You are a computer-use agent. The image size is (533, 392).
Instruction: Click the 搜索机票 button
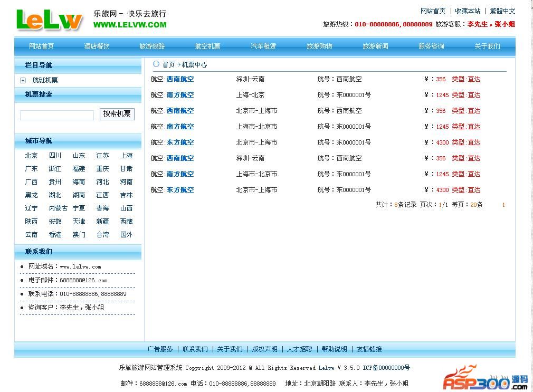point(117,114)
